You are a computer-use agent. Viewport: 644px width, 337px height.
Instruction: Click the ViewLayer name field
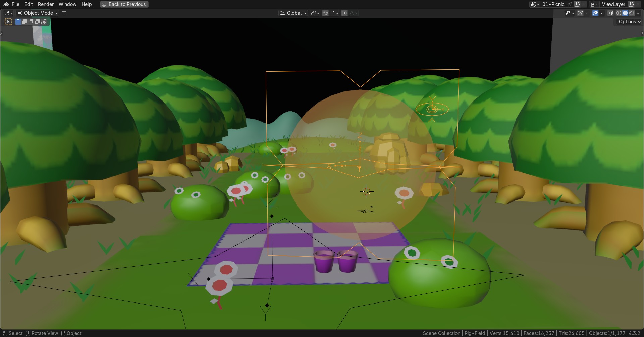613,4
